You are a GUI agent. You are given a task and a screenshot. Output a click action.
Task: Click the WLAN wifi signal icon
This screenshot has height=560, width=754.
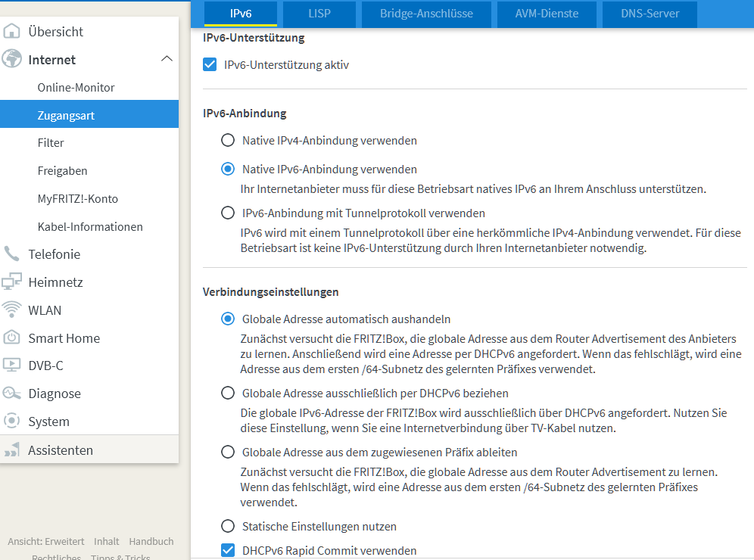click(x=11, y=310)
